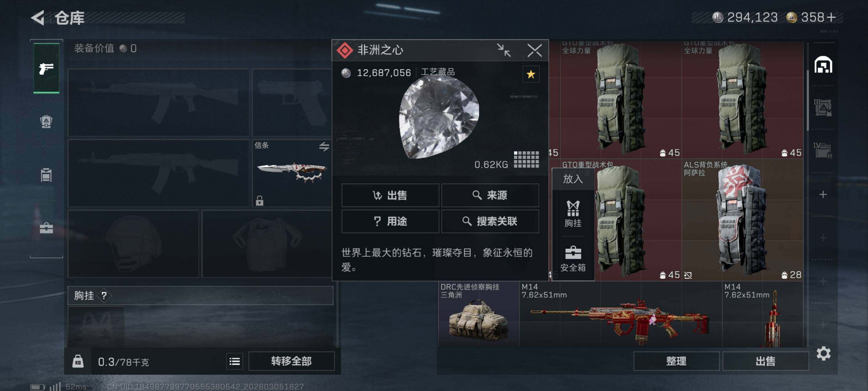Open the list view icon beside 转移全部

pos(235,361)
